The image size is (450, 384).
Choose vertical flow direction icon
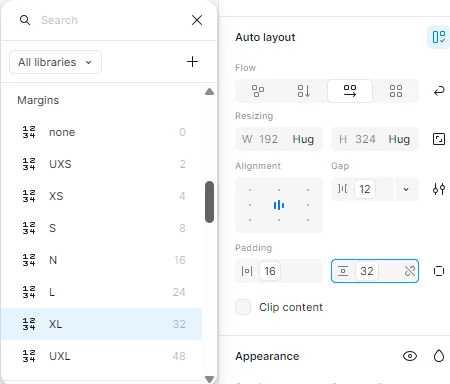[304, 91]
